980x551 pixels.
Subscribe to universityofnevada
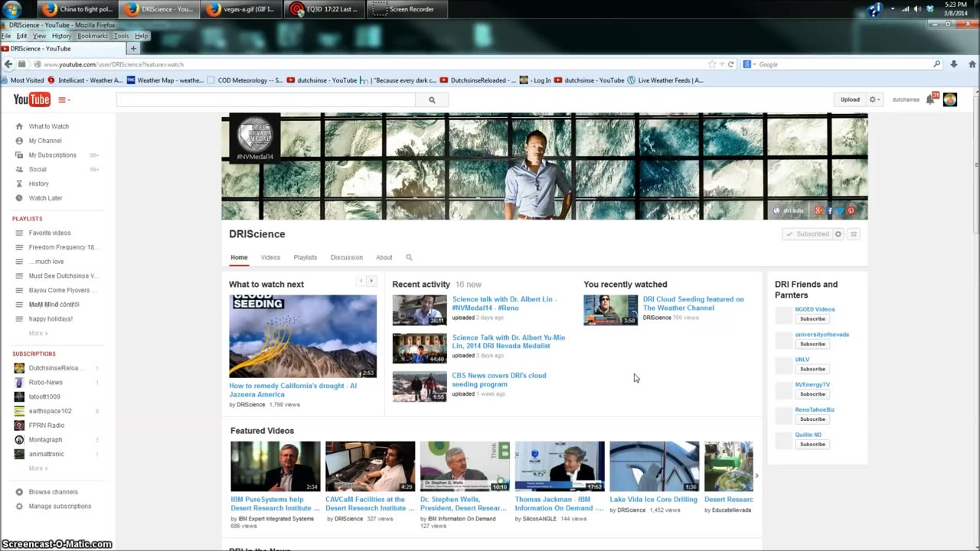coord(812,344)
